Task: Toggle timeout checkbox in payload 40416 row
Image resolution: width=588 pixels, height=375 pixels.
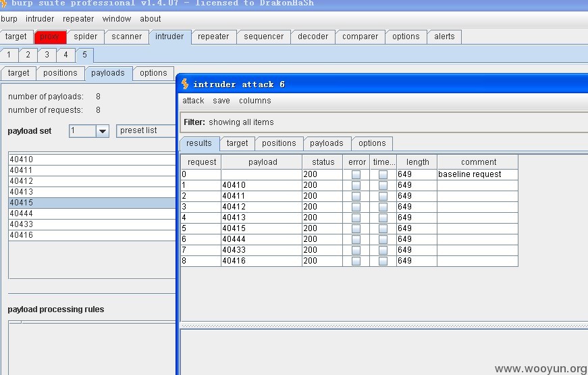Action: click(383, 261)
